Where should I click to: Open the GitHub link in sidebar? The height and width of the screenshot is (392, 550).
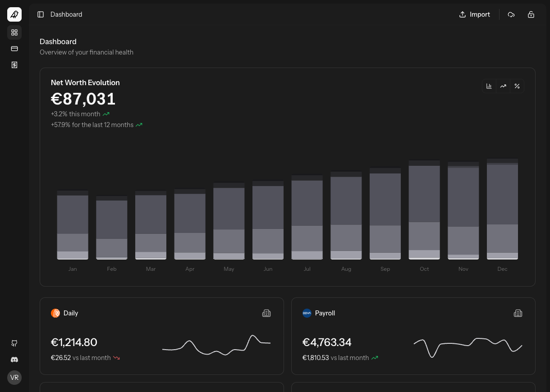[14, 343]
